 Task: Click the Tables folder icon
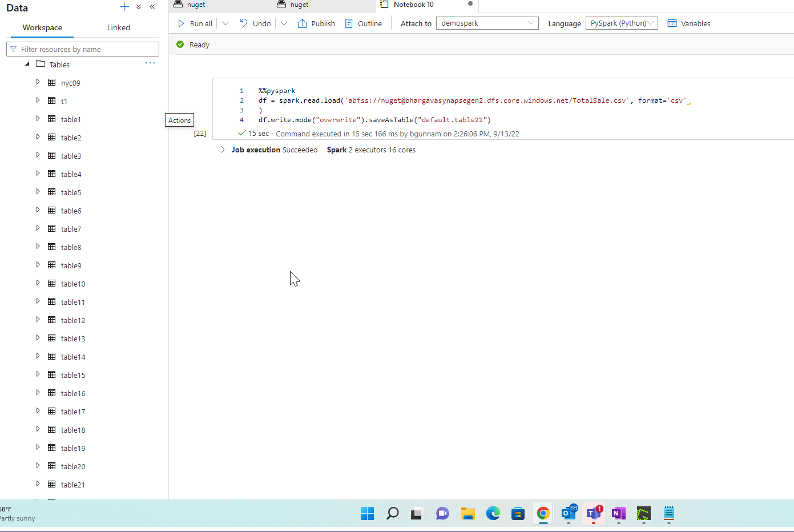click(x=41, y=64)
